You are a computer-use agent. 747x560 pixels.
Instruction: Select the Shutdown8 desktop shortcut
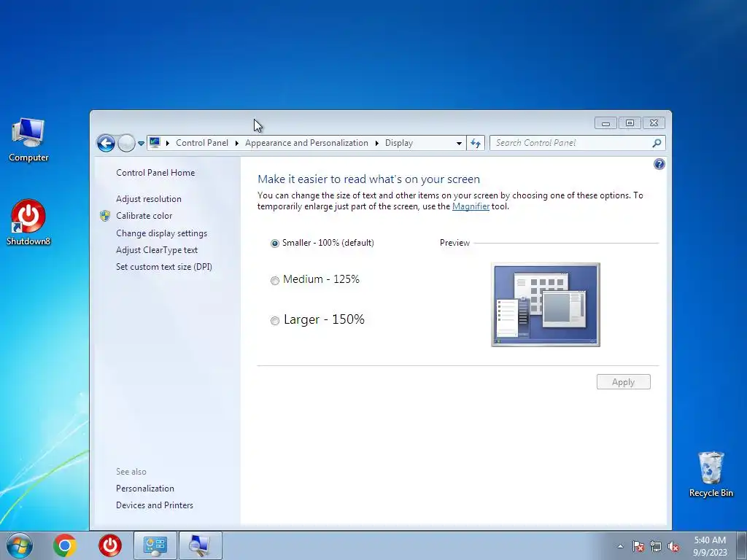point(28,222)
